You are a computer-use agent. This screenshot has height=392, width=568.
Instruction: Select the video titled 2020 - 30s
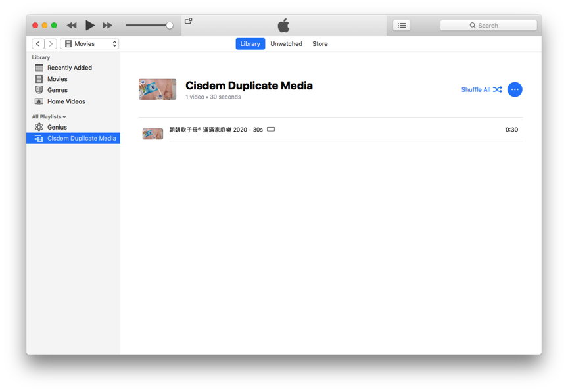click(x=216, y=130)
